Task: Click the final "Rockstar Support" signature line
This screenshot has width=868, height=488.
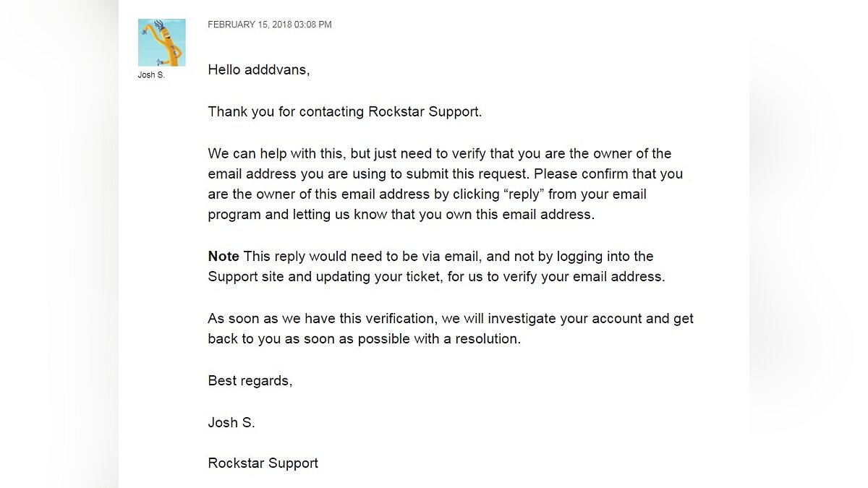Action: [x=263, y=463]
